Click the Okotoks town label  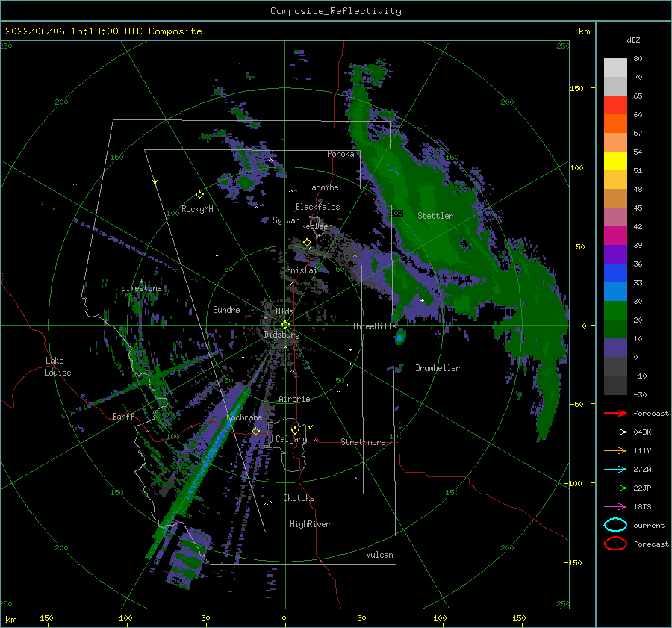click(299, 498)
